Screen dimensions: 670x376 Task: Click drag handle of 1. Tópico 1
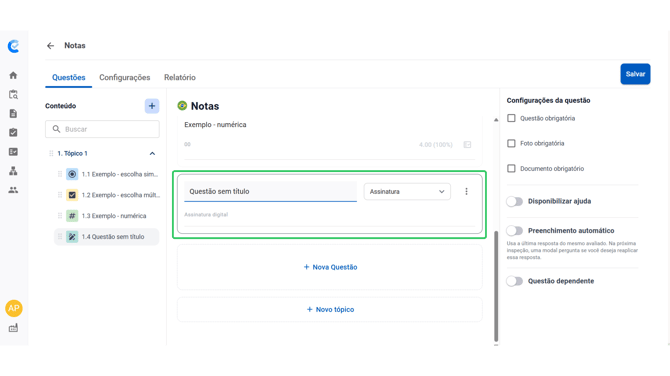pyautogui.click(x=51, y=153)
